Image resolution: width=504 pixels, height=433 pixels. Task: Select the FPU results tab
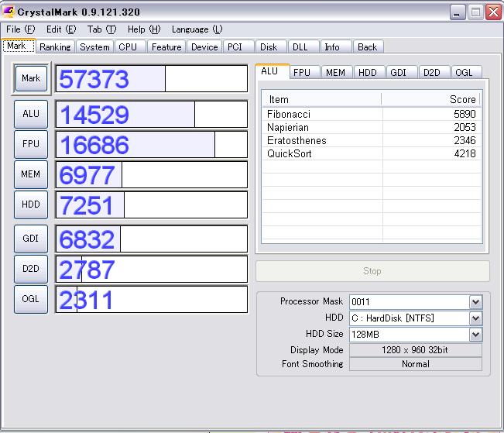(304, 72)
